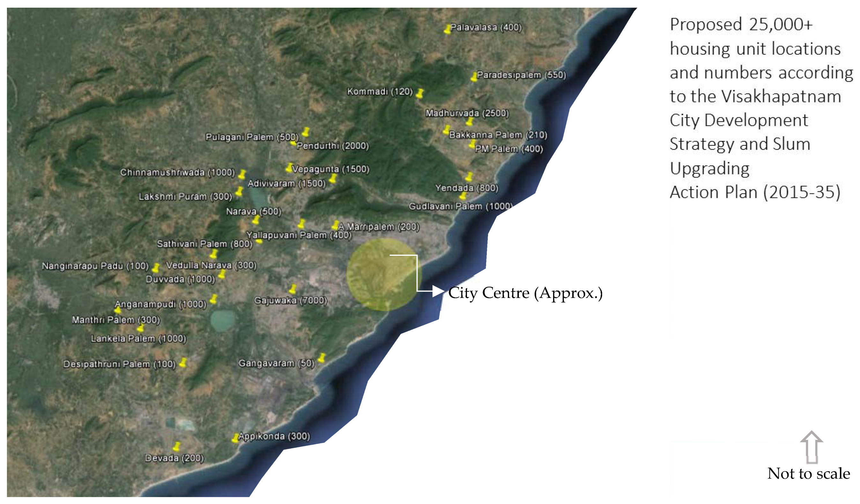Click the Kommadi pushpin marker
The width and height of the screenshot is (860, 504).
click(420, 93)
